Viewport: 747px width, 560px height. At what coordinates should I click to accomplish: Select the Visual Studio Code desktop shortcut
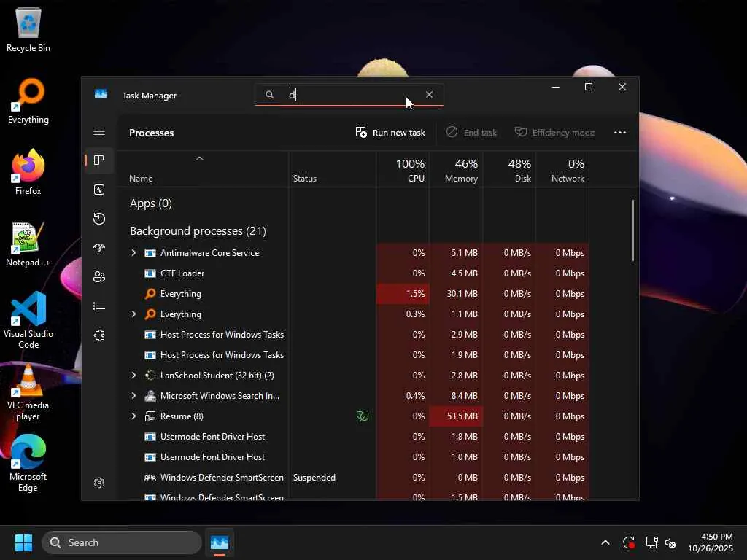click(28, 320)
